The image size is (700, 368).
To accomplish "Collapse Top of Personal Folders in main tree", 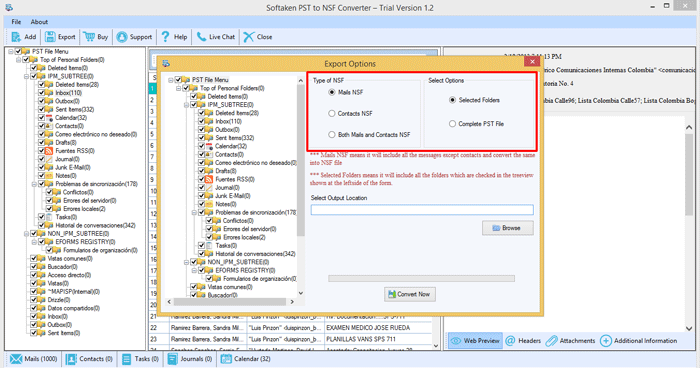I will [18, 60].
